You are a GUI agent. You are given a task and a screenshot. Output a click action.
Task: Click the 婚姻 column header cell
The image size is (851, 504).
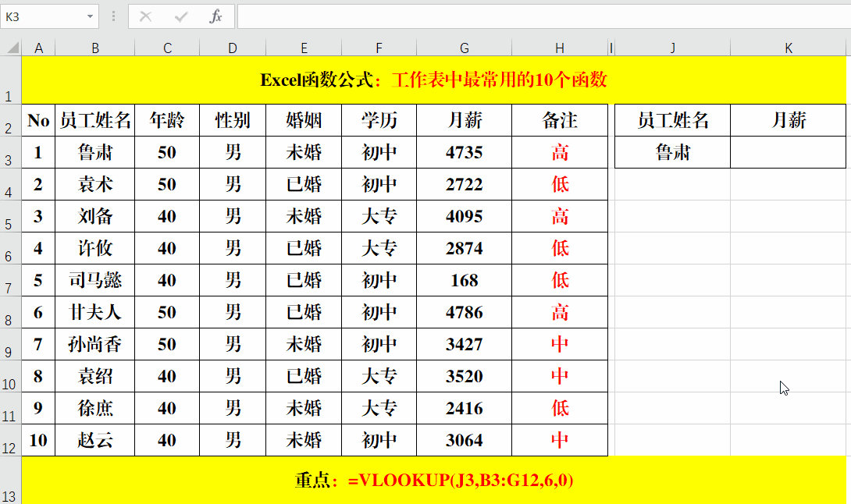[x=304, y=119]
